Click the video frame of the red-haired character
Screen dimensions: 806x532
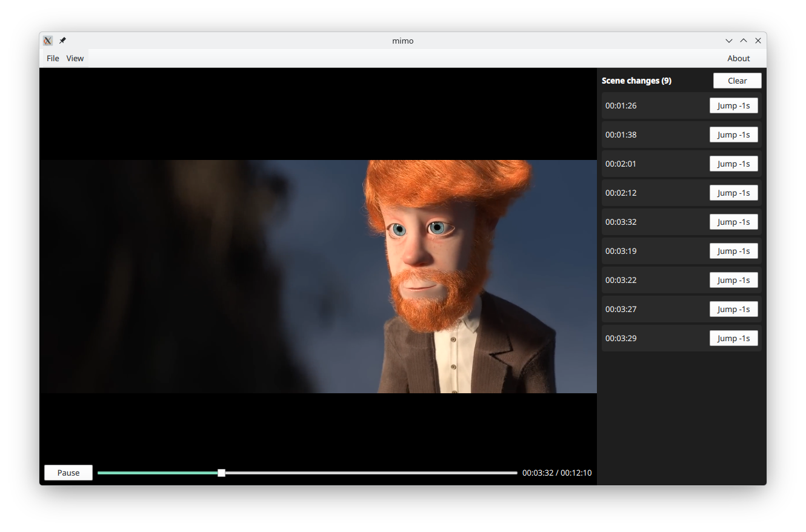(318, 276)
